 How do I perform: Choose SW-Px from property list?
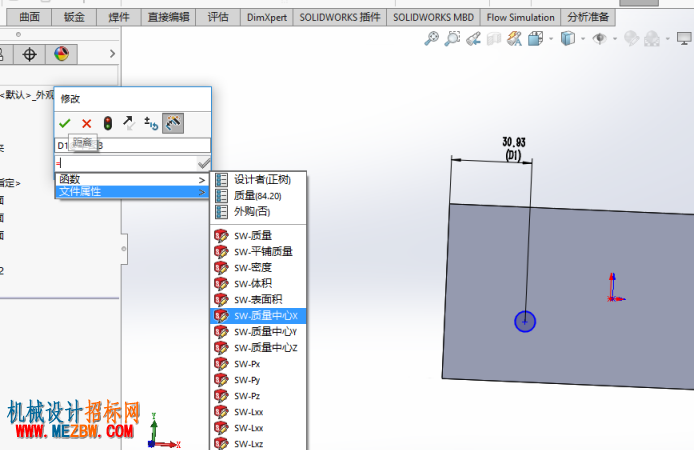coord(258,364)
